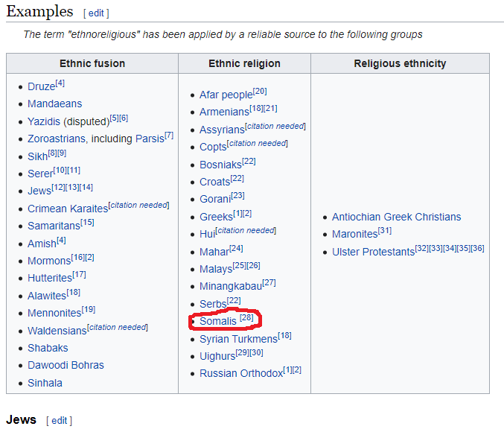Viewport: 504px width, 432px height.
Task: Click the Maronites link
Action: (354, 234)
